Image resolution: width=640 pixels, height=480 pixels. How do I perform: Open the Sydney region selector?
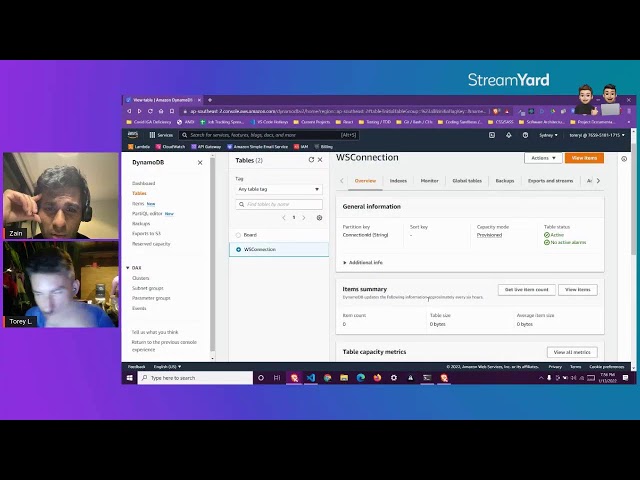click(x=548, y=135)
